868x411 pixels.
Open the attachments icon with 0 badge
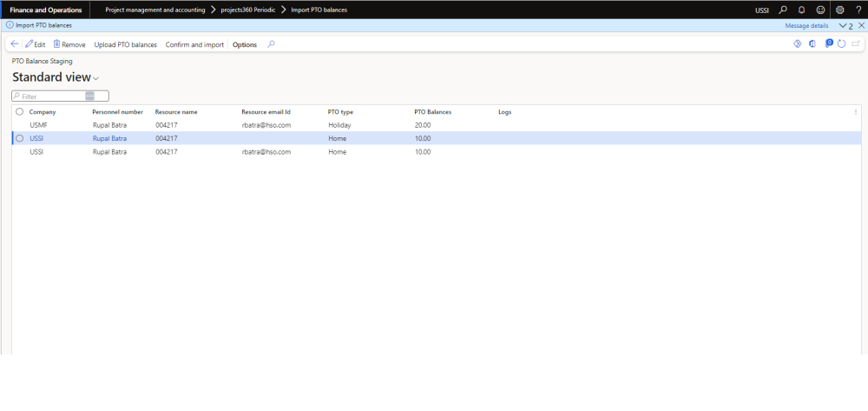point(829,43)
